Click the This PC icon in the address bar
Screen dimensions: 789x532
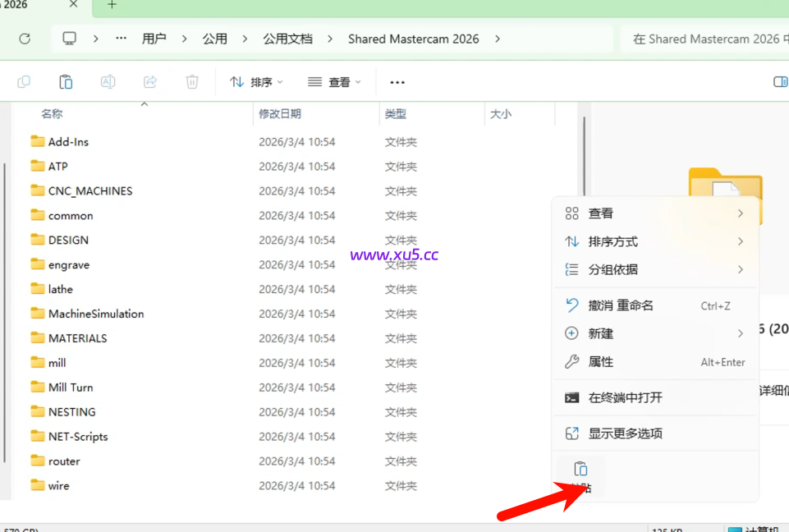pyautogui.click(x=69, y=38)
